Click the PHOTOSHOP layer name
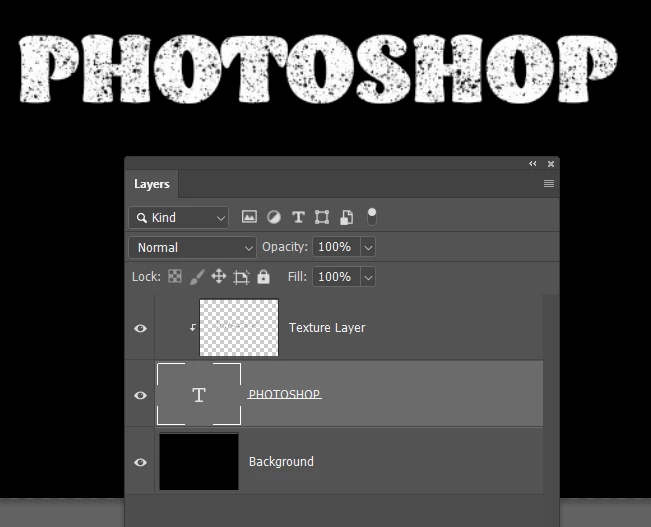Image resolution: width=651 pixels, height=527 pixels. coord(284,394)
